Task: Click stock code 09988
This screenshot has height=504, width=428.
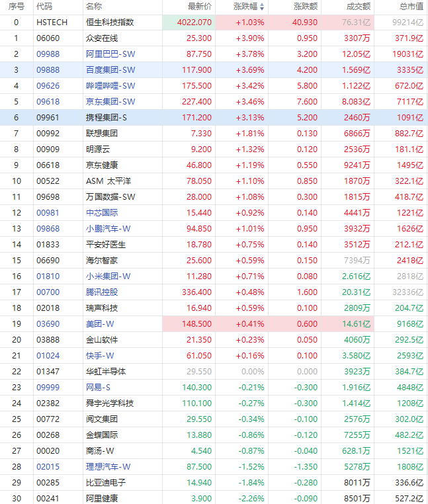Action: [48, 54]
